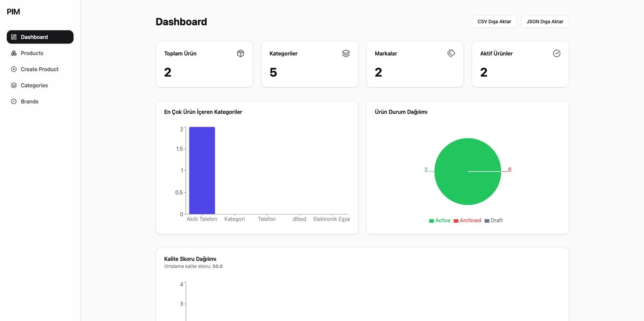The image size is (644, 321).
Task: Toggle the Active legend entry in pie chart
Action: tap(440, 220)
